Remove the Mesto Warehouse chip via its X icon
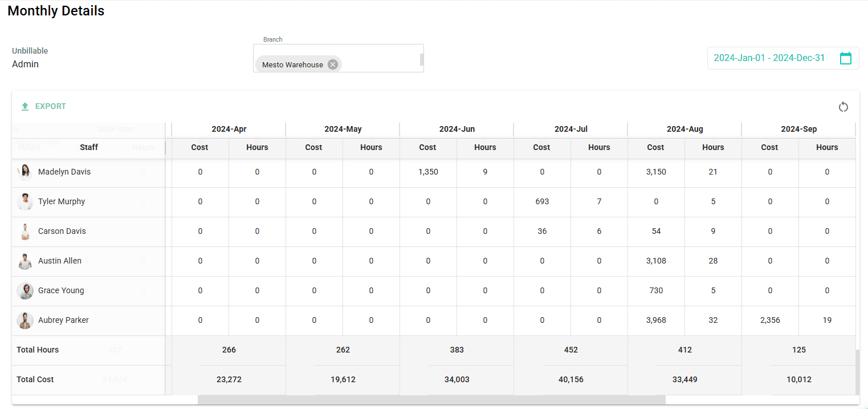Viewport: 868px width, 409px height. tap(333, 64)
